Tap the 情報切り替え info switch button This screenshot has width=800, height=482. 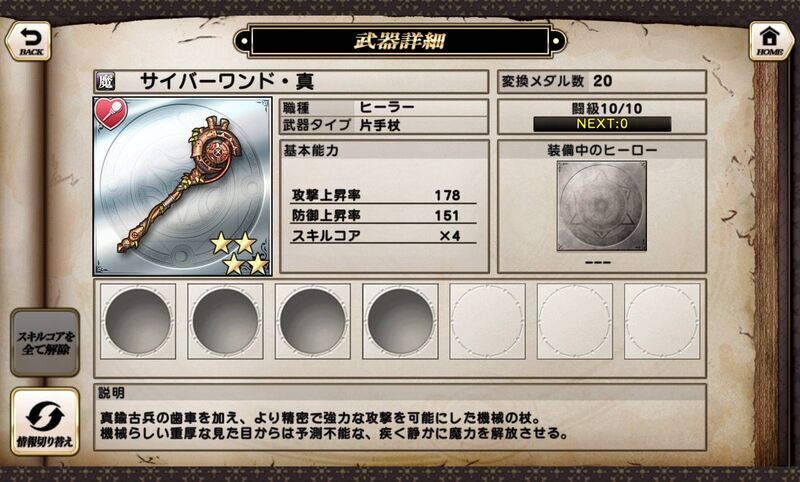(x=45, y=421)
